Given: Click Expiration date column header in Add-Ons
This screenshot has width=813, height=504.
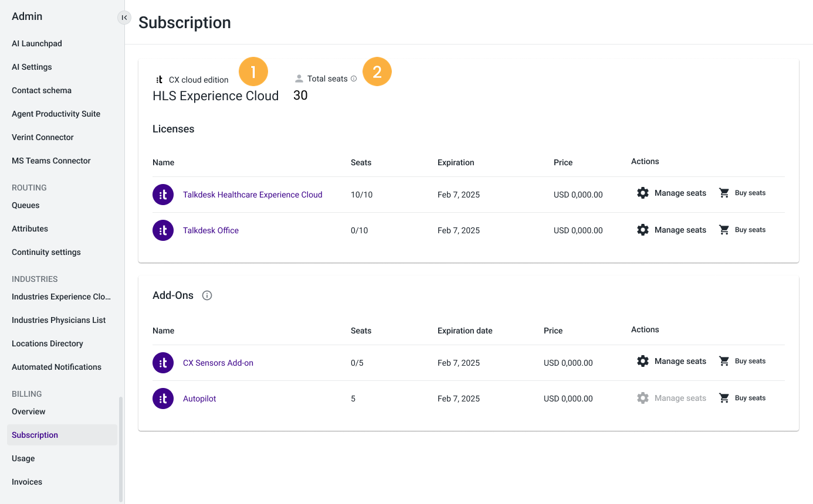Looking at the screenshot, I should [x=465, y=331].
